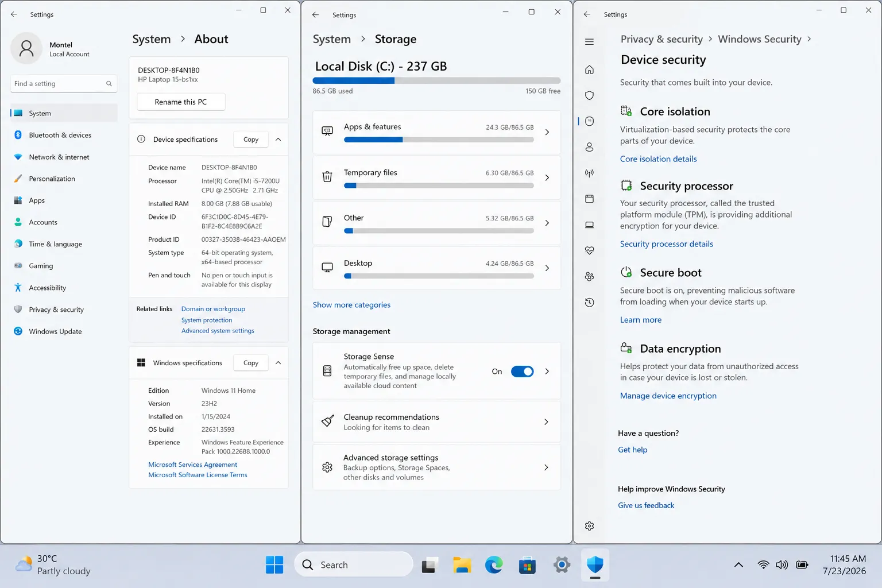Select Accounts in settings sidebar

click(64, 223)
